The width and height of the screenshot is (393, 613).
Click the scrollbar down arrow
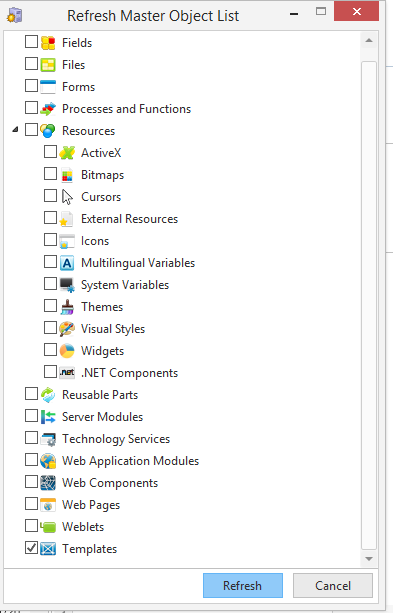tap(369, 559)
